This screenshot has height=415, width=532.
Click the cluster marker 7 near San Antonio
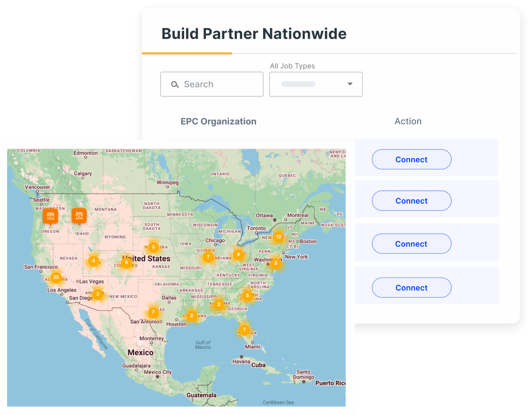click(153, 312)
